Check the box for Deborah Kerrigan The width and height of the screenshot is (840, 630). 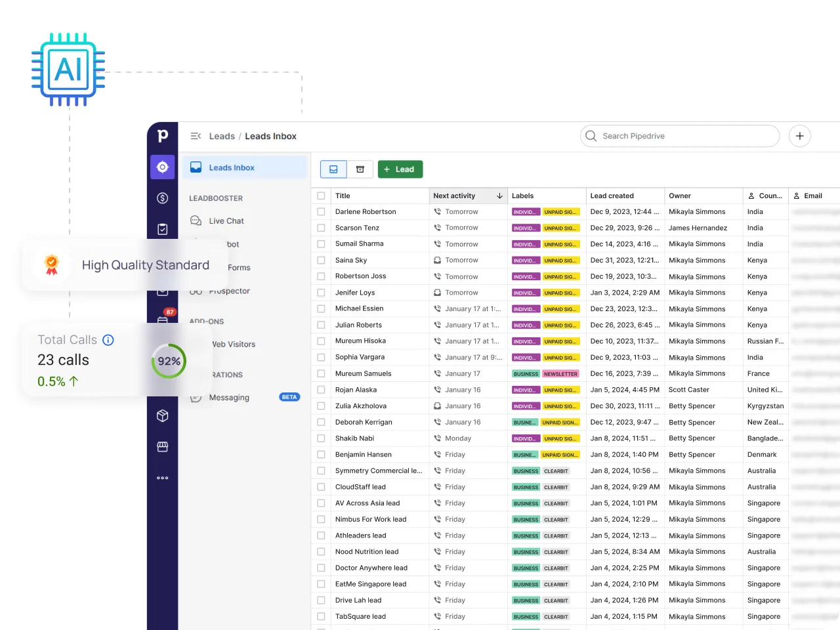coord(321,423)
